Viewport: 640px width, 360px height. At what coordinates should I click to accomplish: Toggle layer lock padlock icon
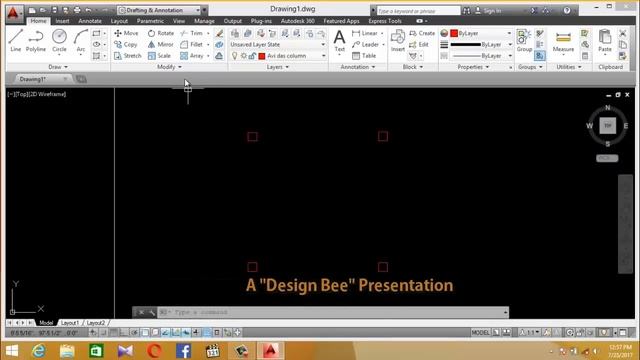[x=252, y=56]
